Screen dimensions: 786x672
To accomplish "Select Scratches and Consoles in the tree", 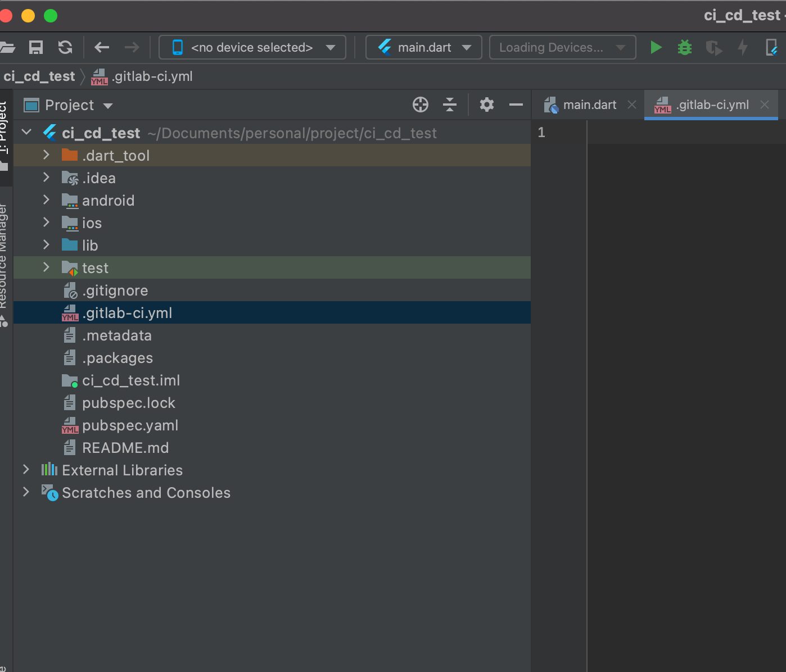I will [x=272, y=492].
